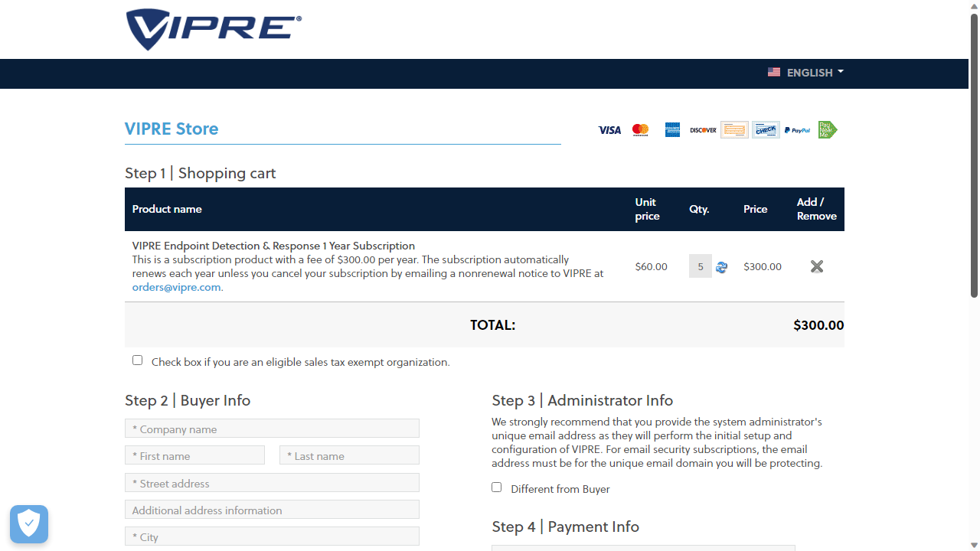
Task: Click the blue shield badge icon
Action: click(x=29, y=524)
